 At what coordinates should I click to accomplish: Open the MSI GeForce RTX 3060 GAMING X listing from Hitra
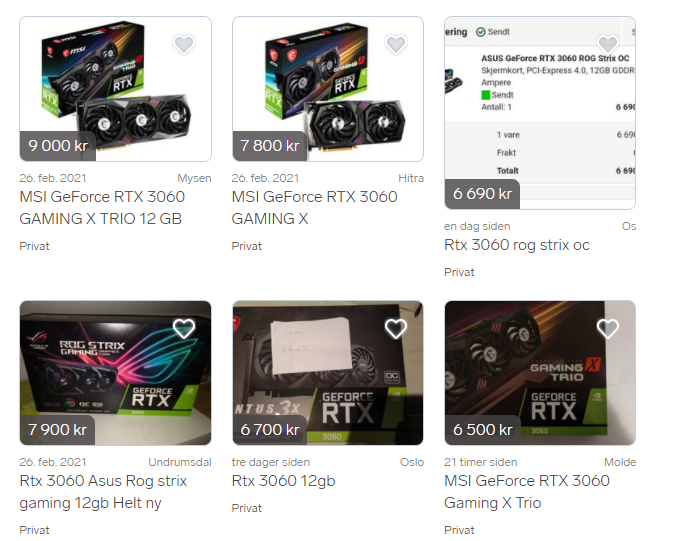coord(314,208)
